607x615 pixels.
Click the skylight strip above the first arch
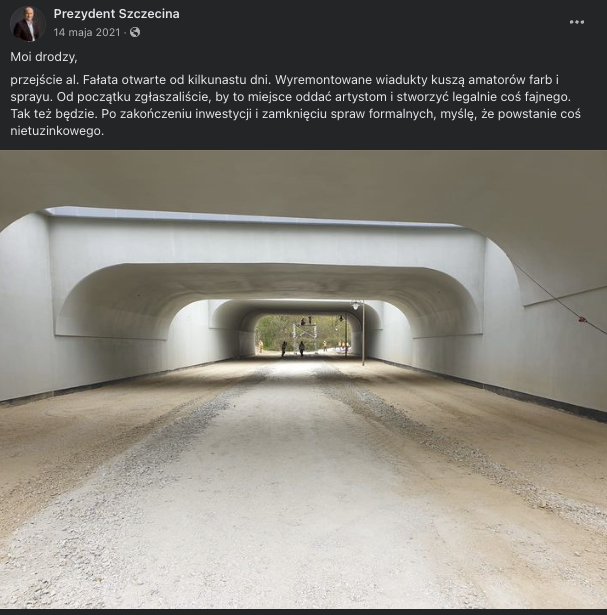tap(251, 217)
